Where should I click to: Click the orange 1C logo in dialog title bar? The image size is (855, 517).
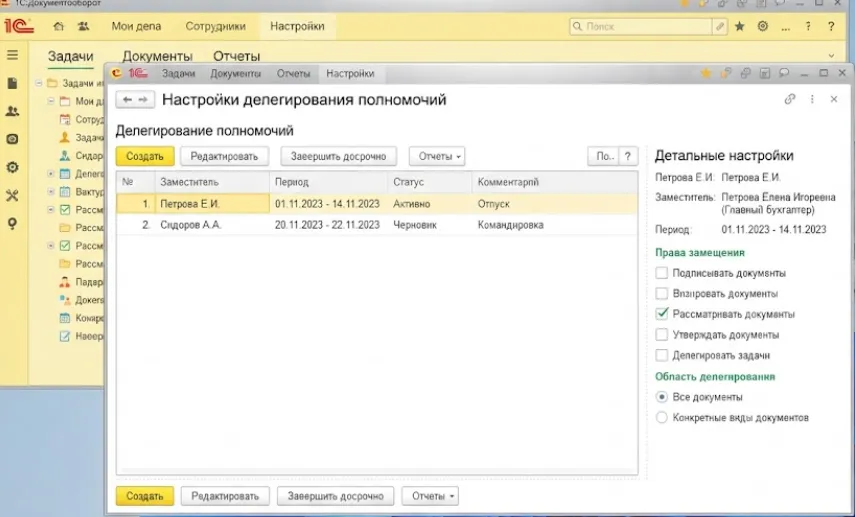click(x=117, y=73)
